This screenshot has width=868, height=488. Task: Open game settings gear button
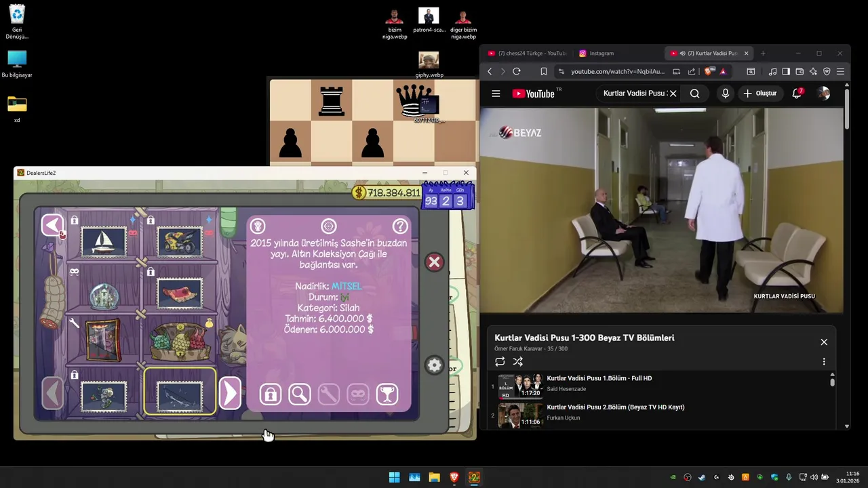[x=435, y=365]
